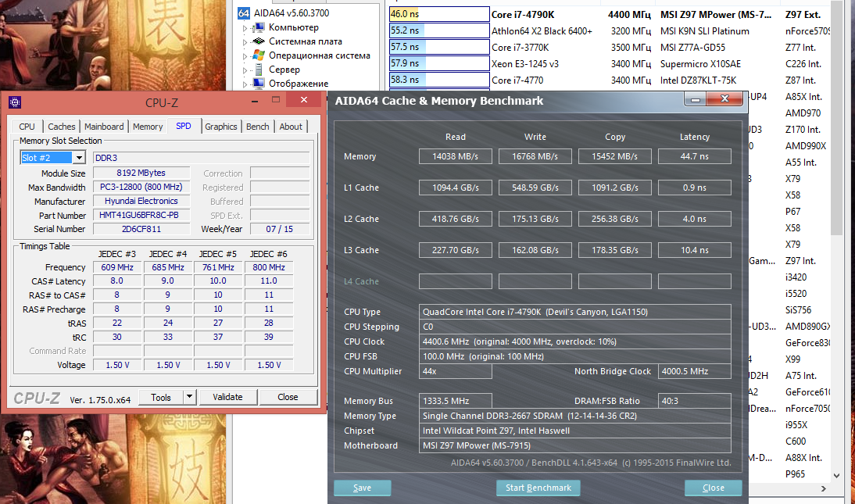The image size is (855, 504).
Task: Click the Close button in CPU-Z
Action: (x=288, y=397)
